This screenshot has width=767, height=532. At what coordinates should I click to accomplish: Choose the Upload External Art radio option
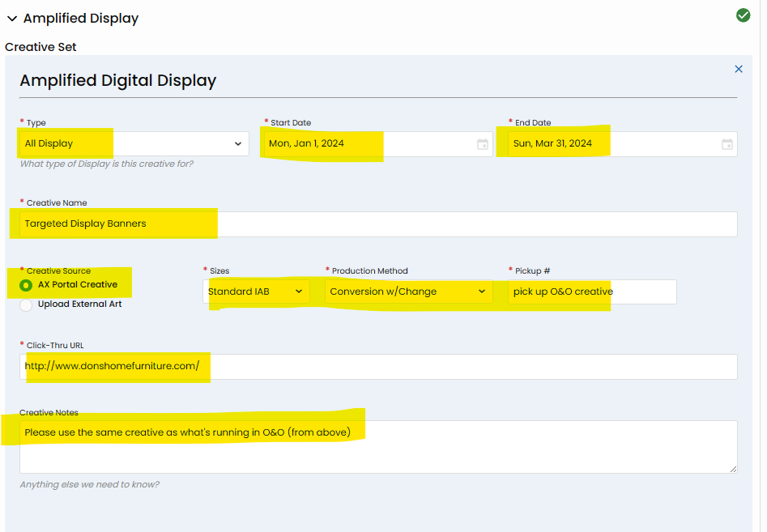[26, 304]
